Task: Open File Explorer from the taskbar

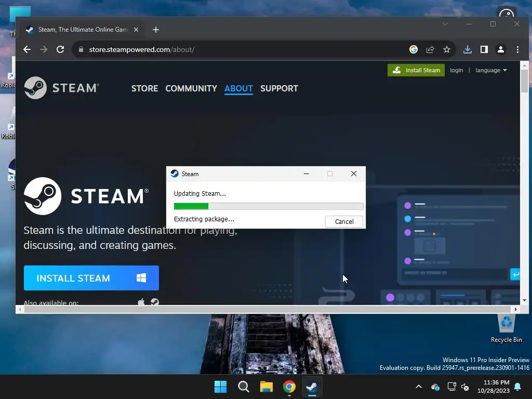Action: [267, 387]
